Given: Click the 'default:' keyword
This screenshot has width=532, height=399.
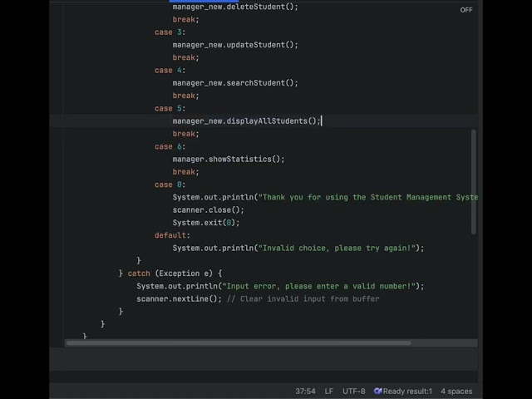Looking at the screenshot, I should (x=172, y=235).
